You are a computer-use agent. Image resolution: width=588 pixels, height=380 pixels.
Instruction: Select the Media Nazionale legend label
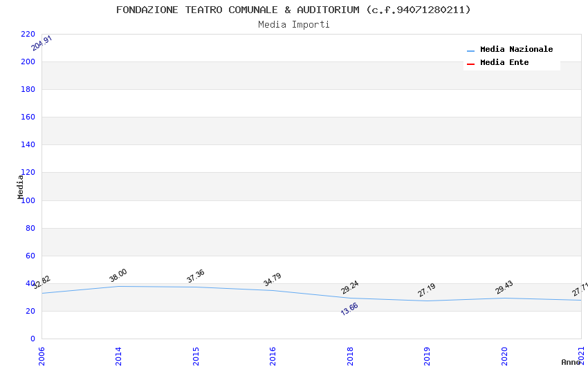pos(516,50)
